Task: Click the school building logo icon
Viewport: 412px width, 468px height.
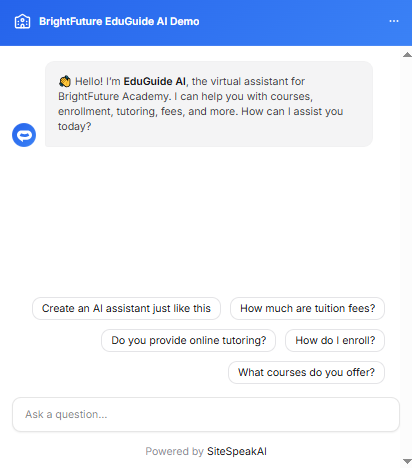Action: 22,22
